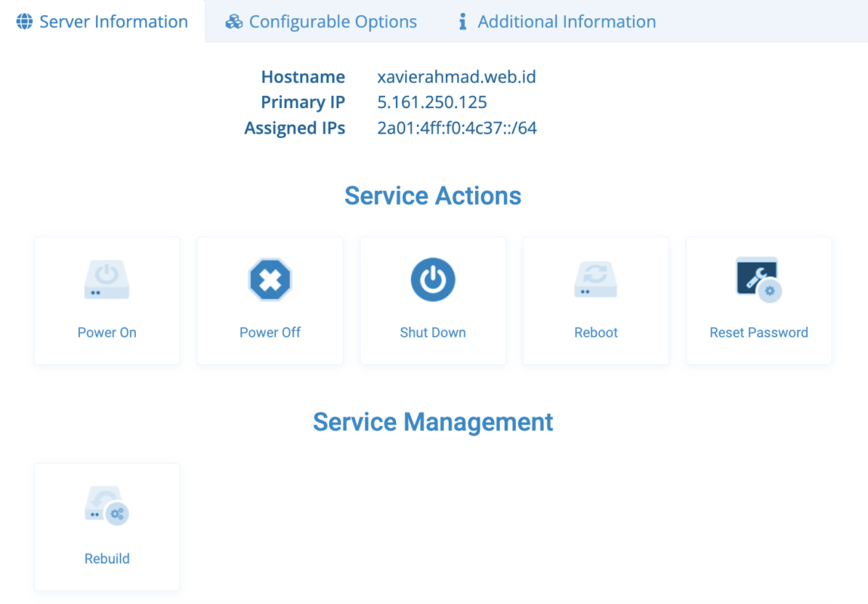This screenshot has height=604, width=868.
Task: Click the Power On drive icon
Action: click(107, 280)
